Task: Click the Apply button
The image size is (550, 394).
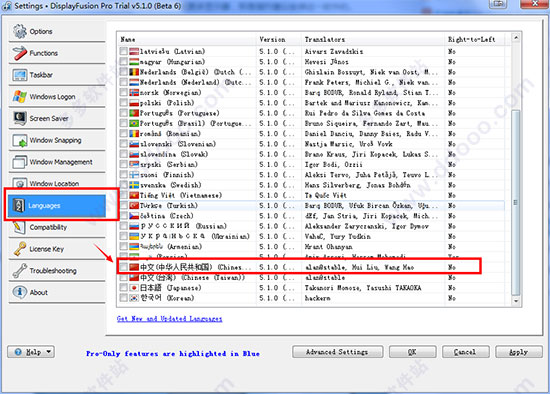Action: point(519,352)
